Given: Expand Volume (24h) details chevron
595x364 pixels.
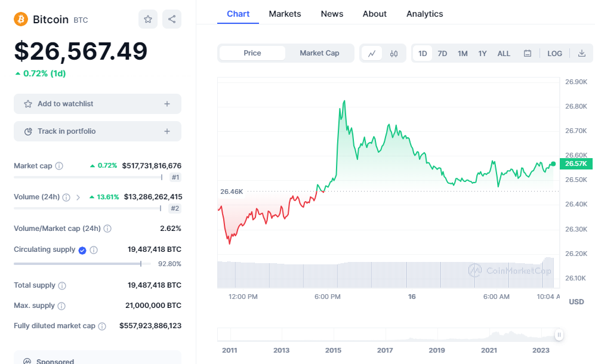Looking at the screenshot, I should (78, 198).
